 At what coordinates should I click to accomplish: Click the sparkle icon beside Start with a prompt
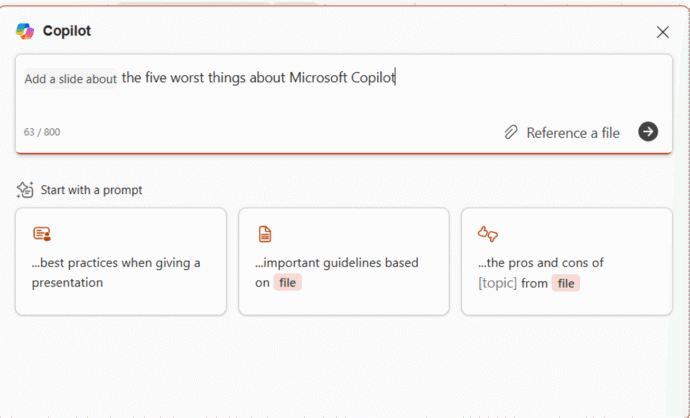click(26, 190)
